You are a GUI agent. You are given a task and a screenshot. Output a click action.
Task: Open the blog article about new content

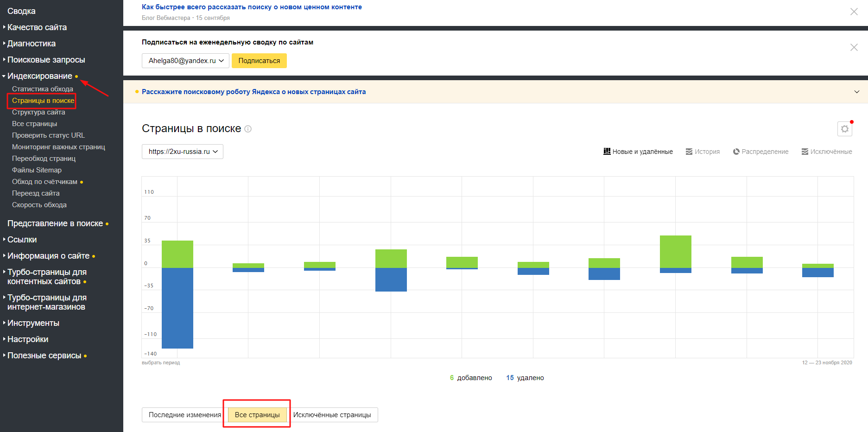pos(252,7)
